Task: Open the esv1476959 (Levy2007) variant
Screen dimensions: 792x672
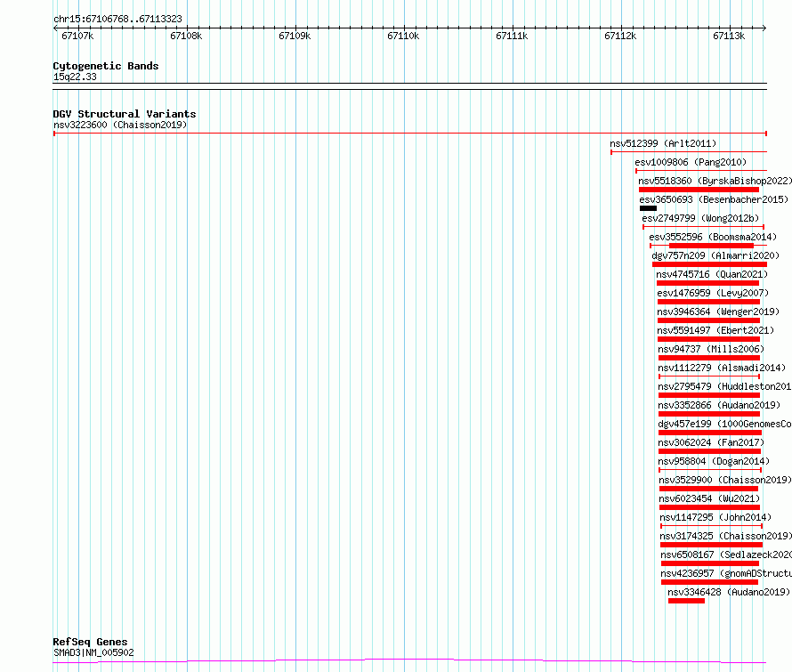Action: [713, 293]
